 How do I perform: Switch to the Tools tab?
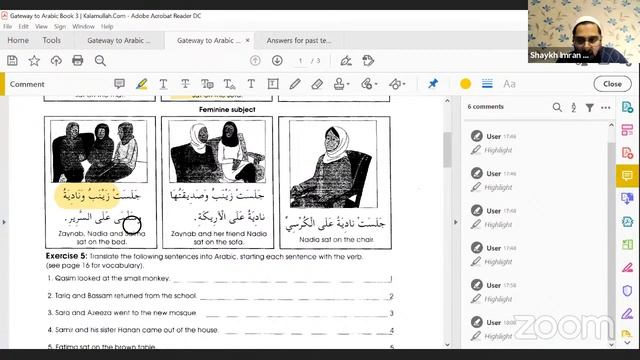pyautogui.click(x=51, y=40)
